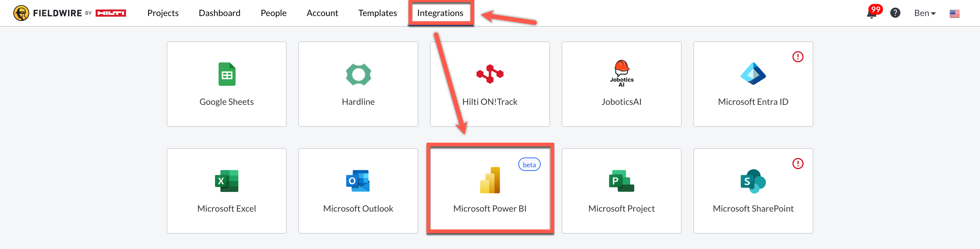Viewport: 980px width, 249px height.
Task: Select the Microsoft Outlook icon
Action: [x=358, y=181]
